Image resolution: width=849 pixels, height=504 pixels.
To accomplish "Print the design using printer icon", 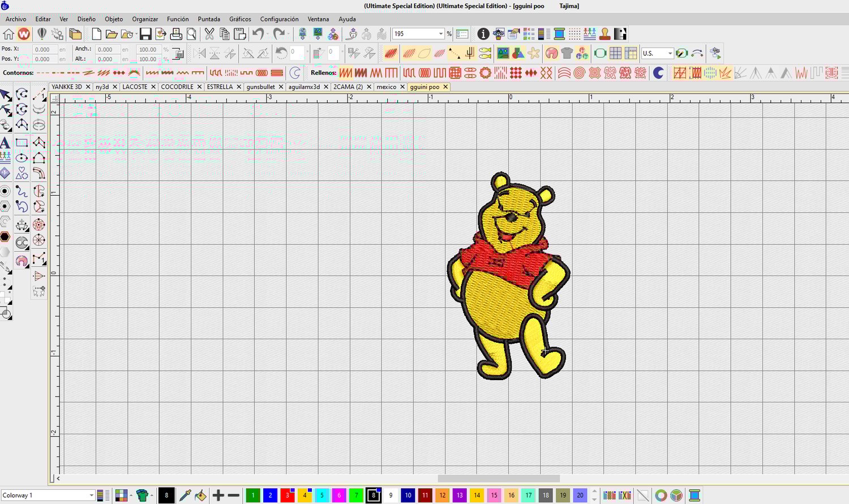I will [x=176, y=34].
